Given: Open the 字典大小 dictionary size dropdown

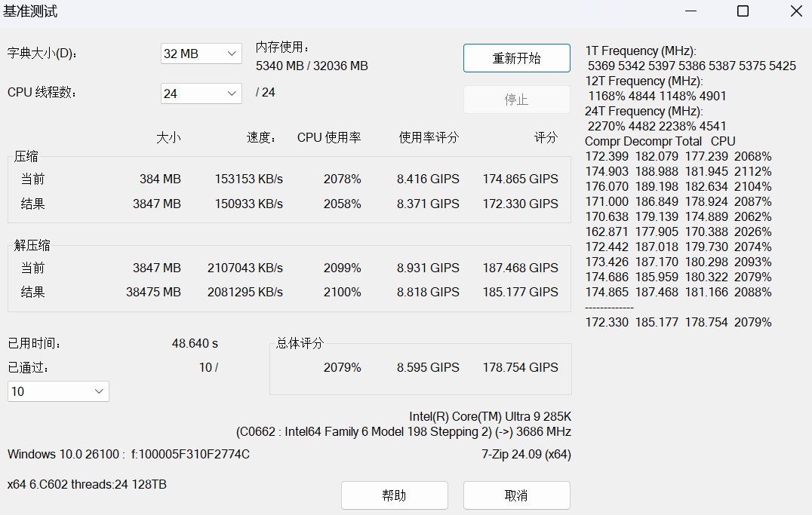Looking at the screenshot, I should click(x=199, y=54).
